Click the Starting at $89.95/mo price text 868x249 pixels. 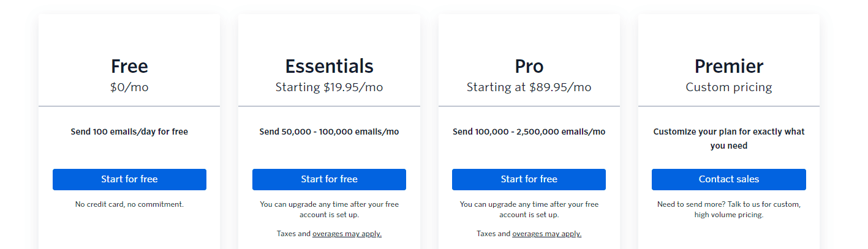point(529,87)
